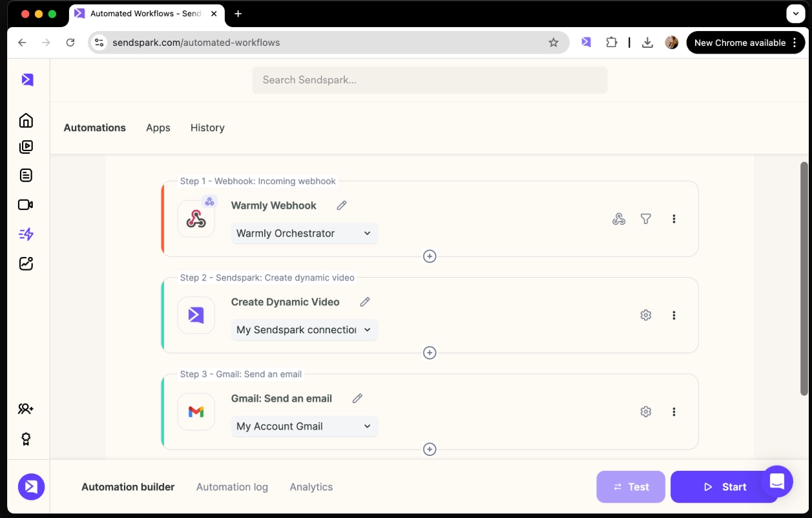The image size is (812, 518).
Task: Edit the Gmail: Send an email step name
Action: [357, 399]
